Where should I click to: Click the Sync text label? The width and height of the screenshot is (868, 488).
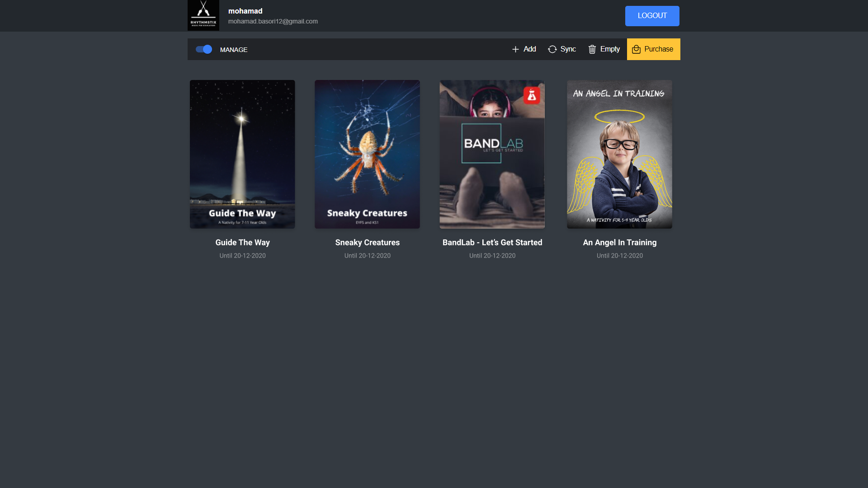point(568,49)
